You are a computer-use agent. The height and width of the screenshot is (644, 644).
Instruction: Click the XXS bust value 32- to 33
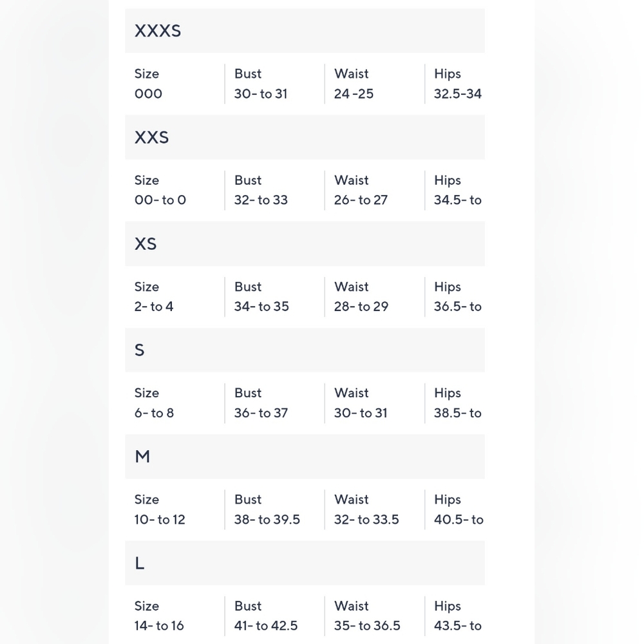[261, 200]
